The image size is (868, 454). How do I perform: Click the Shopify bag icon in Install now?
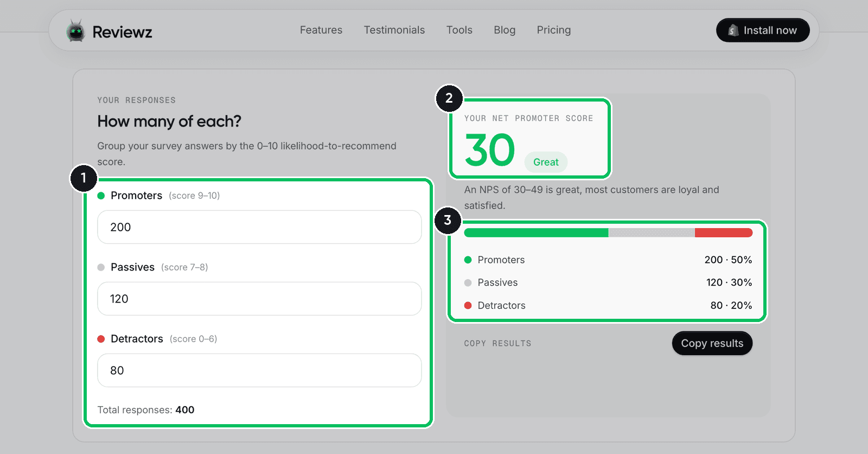click(733, 30)
